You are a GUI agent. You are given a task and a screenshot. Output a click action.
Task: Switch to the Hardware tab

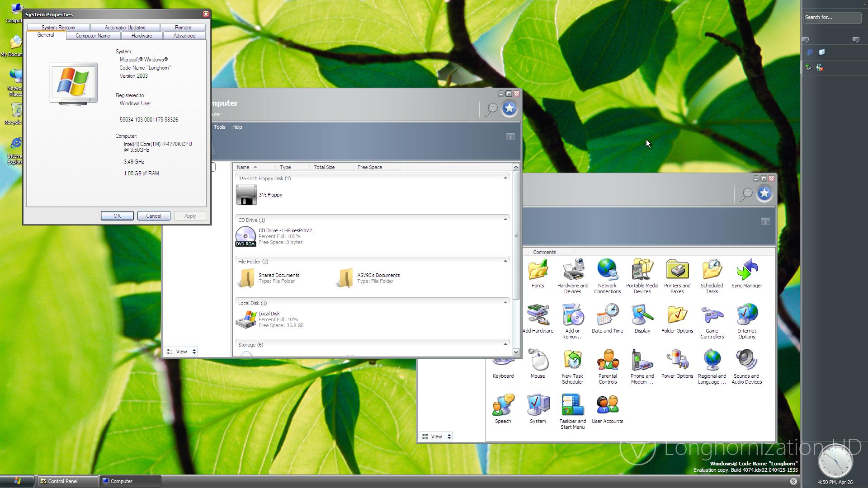[x=142, y=36]
